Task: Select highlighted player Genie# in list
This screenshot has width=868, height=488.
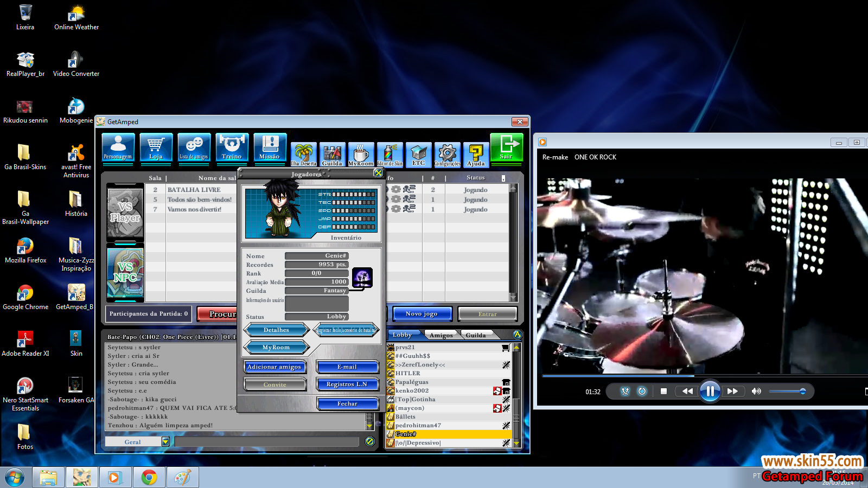Action: click(x=449, y=434)
